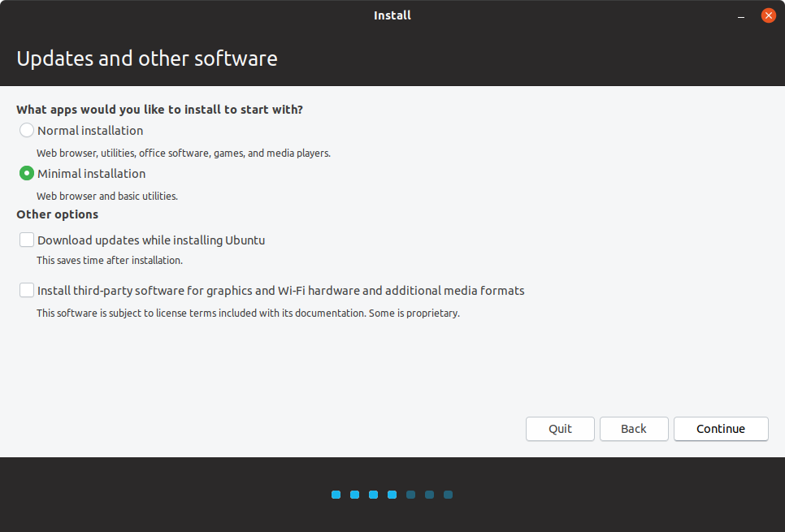Screen dimensions: 785x532
Task: Click 'Install third-party software for graphics' label
Action: click(x=281, y=291)
